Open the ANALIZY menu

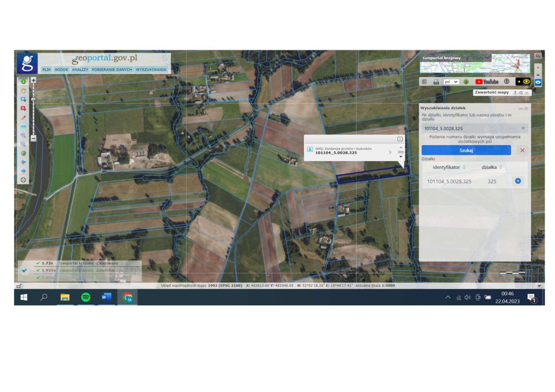tap(80, 69)
